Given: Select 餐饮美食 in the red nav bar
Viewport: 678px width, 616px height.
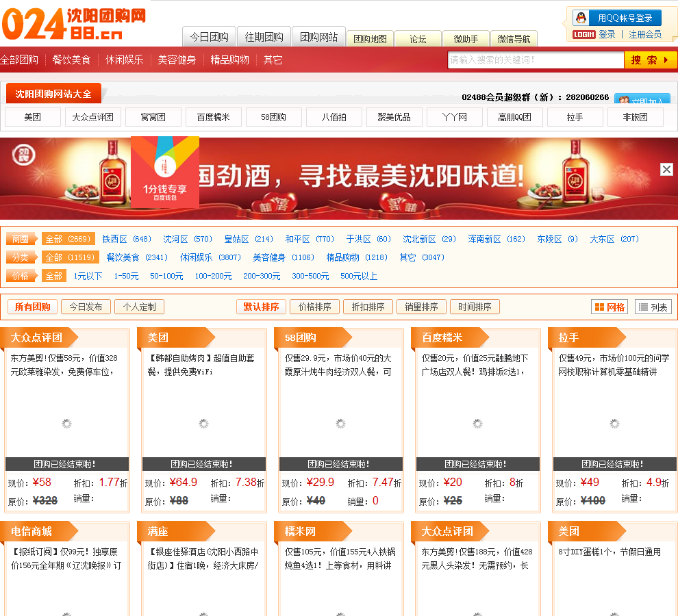Looking at the screenshot, I should (71, 60).
